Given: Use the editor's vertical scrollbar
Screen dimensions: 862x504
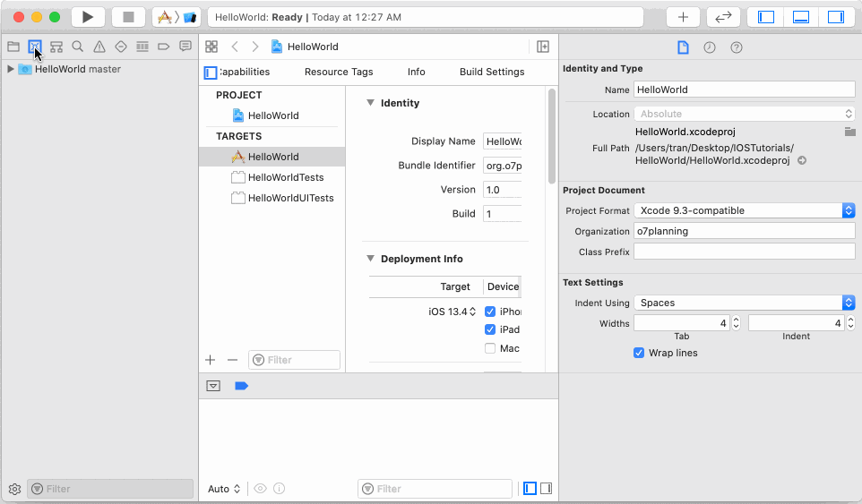Looking at the screenshot, I should pos(552,136).
